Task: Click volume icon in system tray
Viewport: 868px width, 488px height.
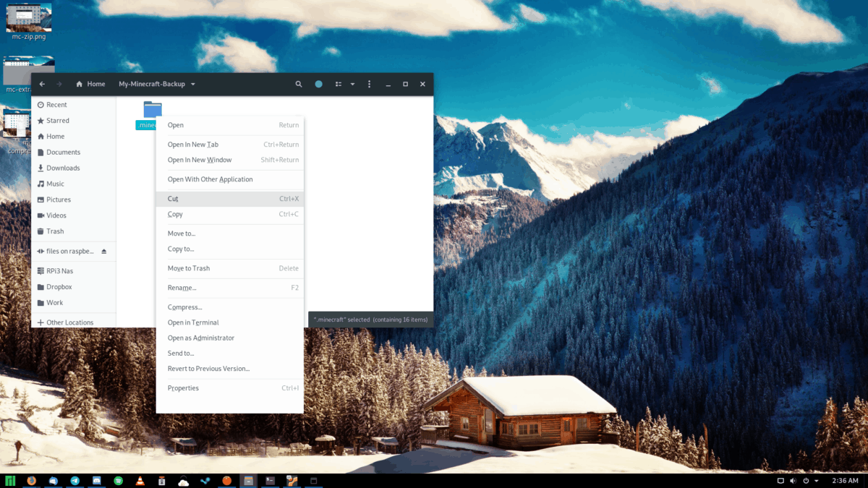Action: pos(793,481)
